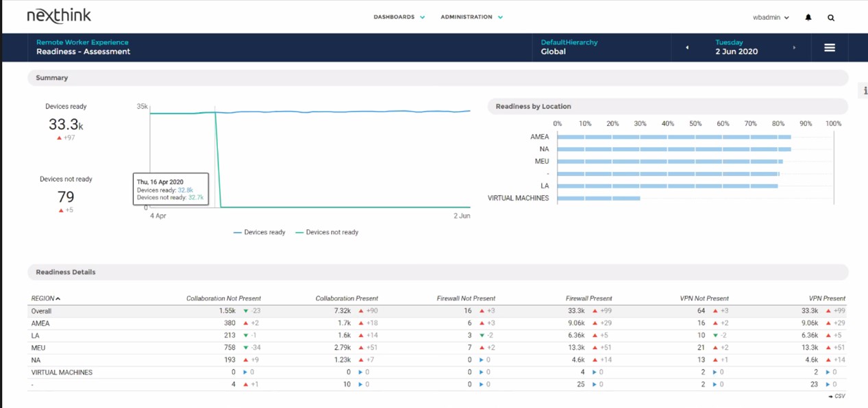Viewport: 868px width, 408px height.
Task: Open search with the magnifier icon
Action: [x=831, y=18]
